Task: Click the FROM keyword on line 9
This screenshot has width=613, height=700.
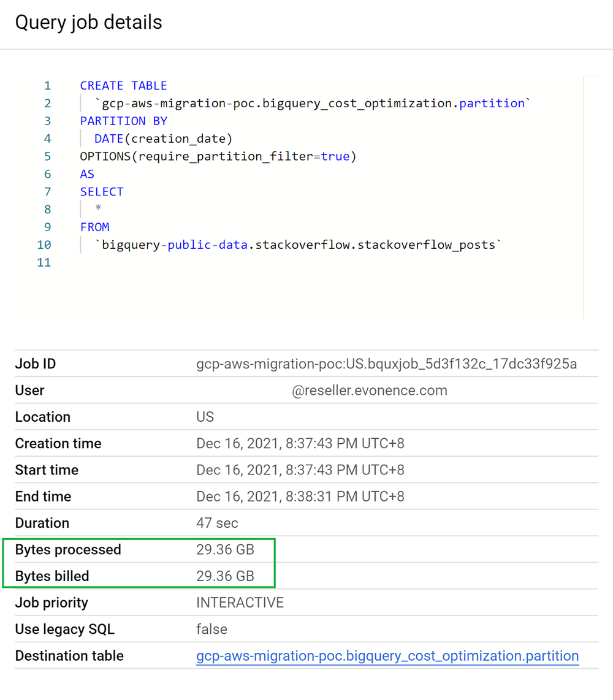Action: click(x=94, y=227)
